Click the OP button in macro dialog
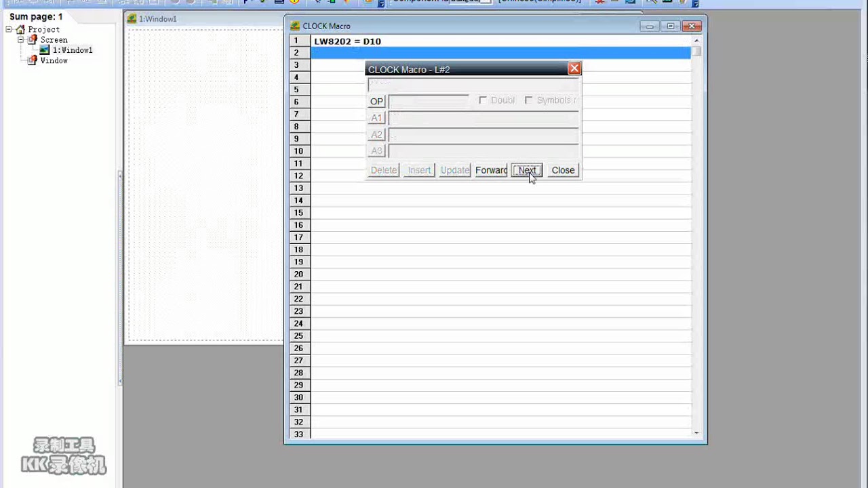 tap(376, 101)
